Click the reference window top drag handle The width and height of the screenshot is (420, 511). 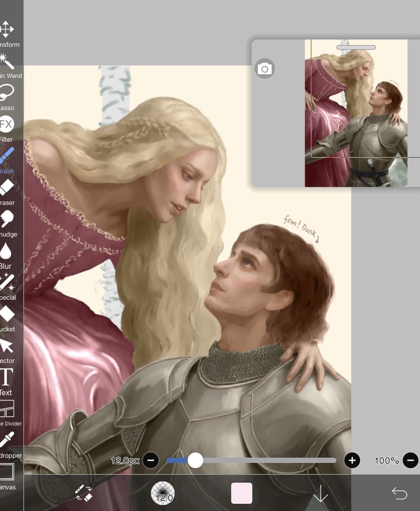356,47
